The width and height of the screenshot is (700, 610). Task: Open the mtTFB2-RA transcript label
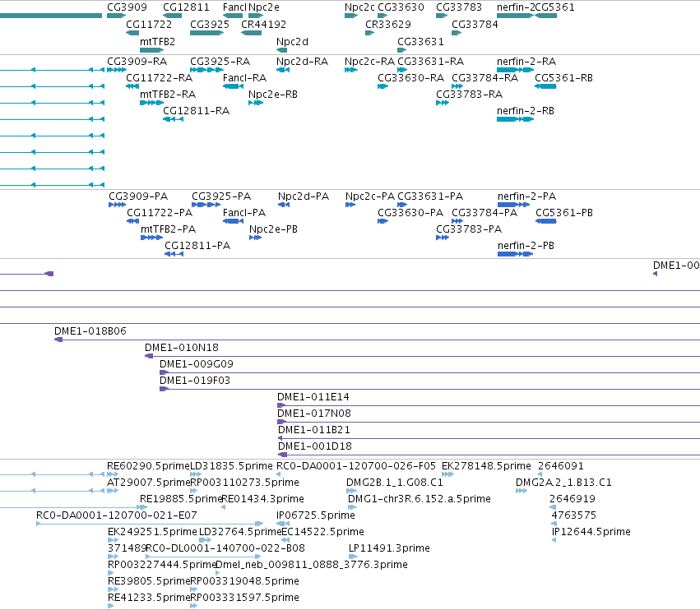[x=168, y=95]
